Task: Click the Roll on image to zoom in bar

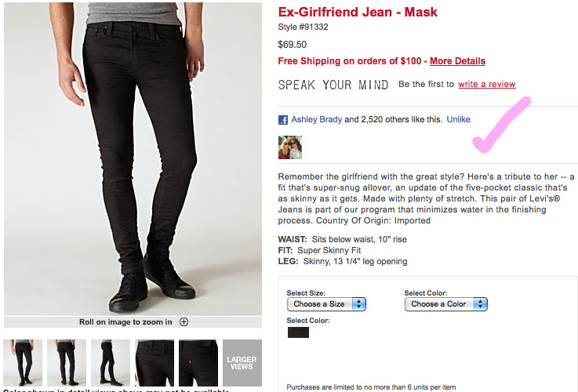Action: point(133,322)
